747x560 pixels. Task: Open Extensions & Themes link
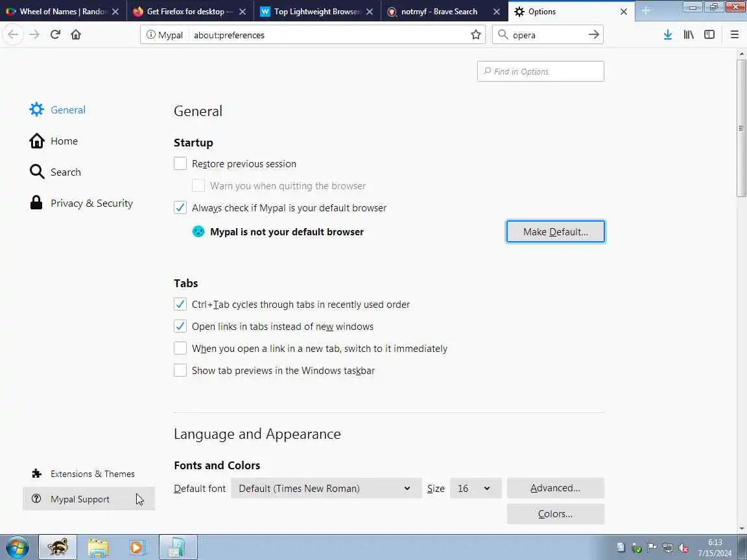click(89, 474)
